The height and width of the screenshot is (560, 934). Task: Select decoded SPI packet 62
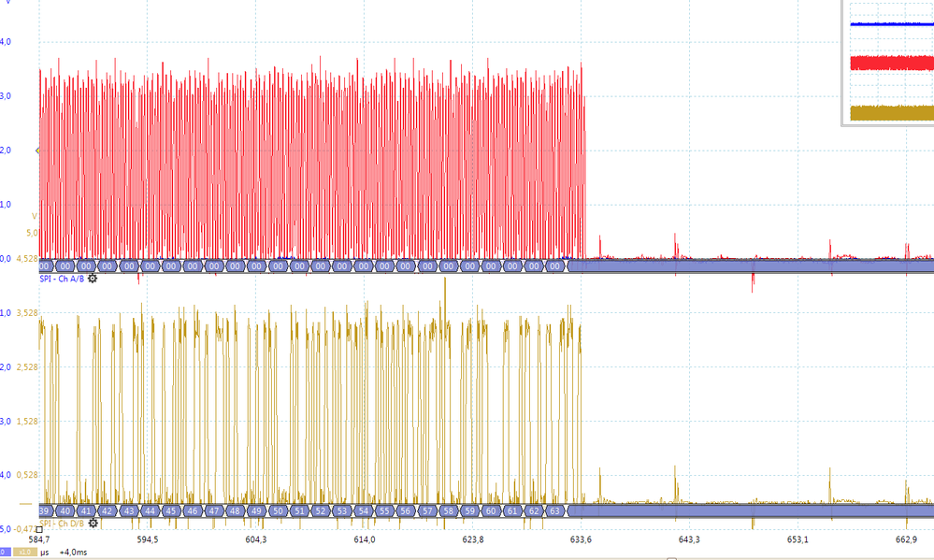point(534,510)
